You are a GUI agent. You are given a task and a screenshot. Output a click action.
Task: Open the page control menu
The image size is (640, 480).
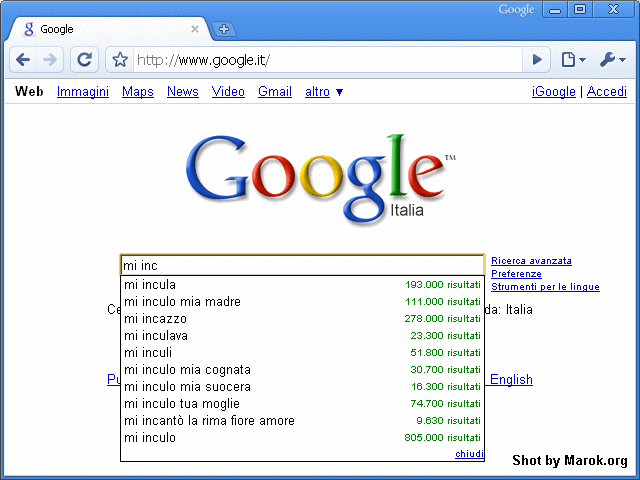click(x=573, y=60)
